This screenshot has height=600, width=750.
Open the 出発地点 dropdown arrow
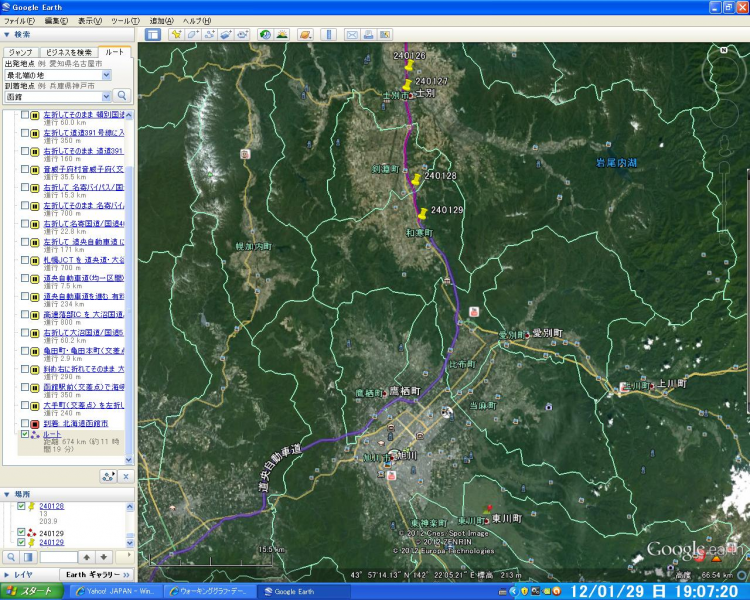tap(106, 75)
